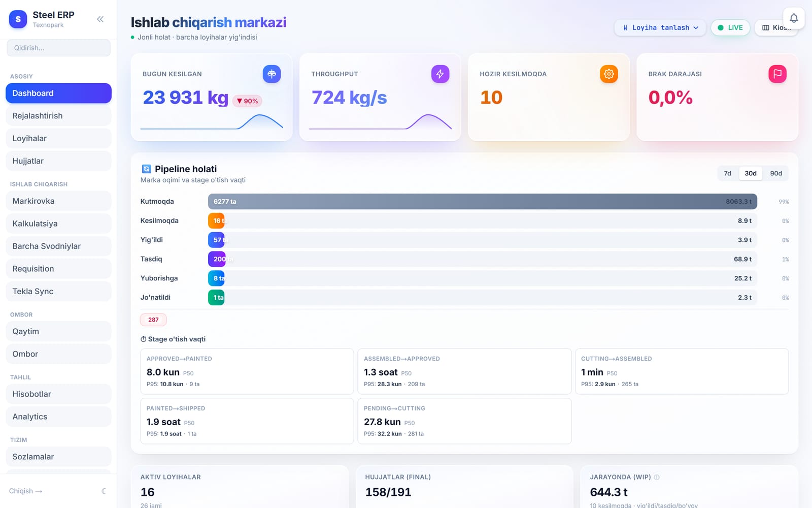Open Ombor page

tap(58, 354)
